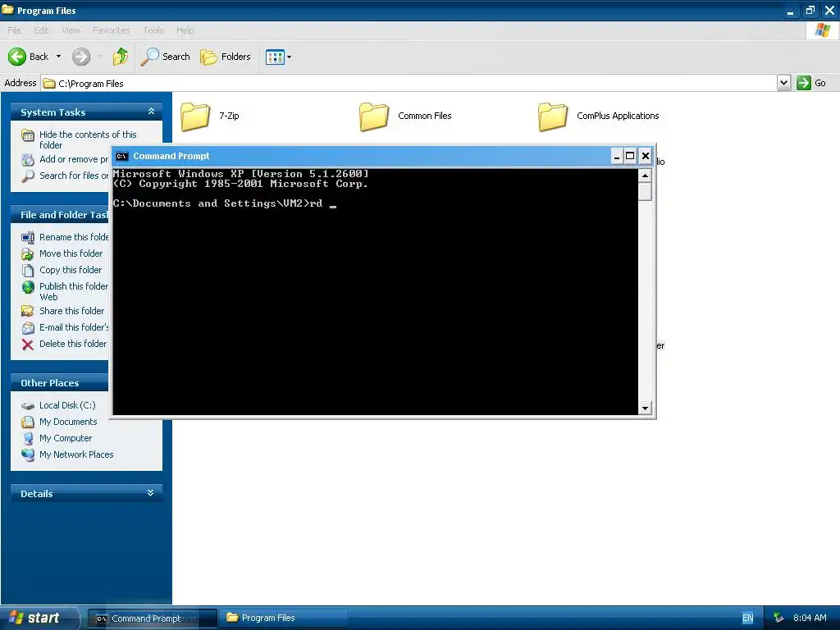
Task: Click the Up folder level icon
Action: 121,57
